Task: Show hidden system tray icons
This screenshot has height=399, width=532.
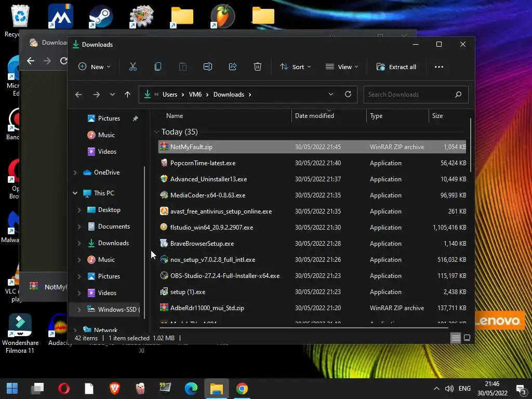Action: (x=436, y=389)
